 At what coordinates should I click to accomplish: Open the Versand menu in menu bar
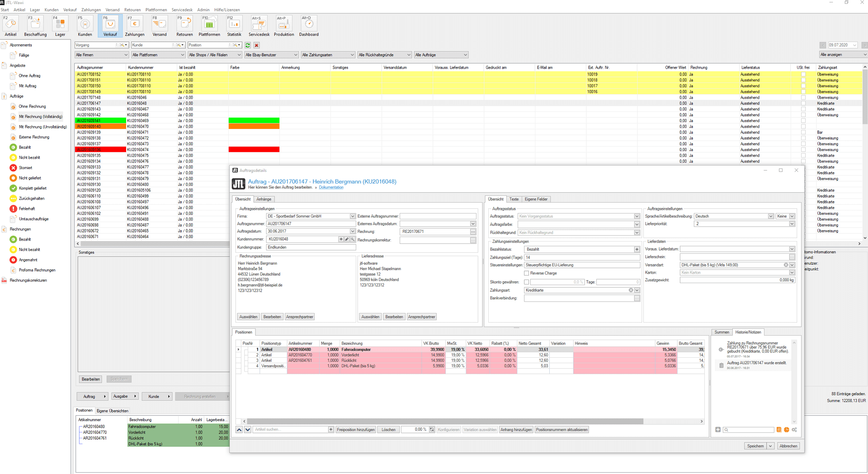[x=112, y=9]
